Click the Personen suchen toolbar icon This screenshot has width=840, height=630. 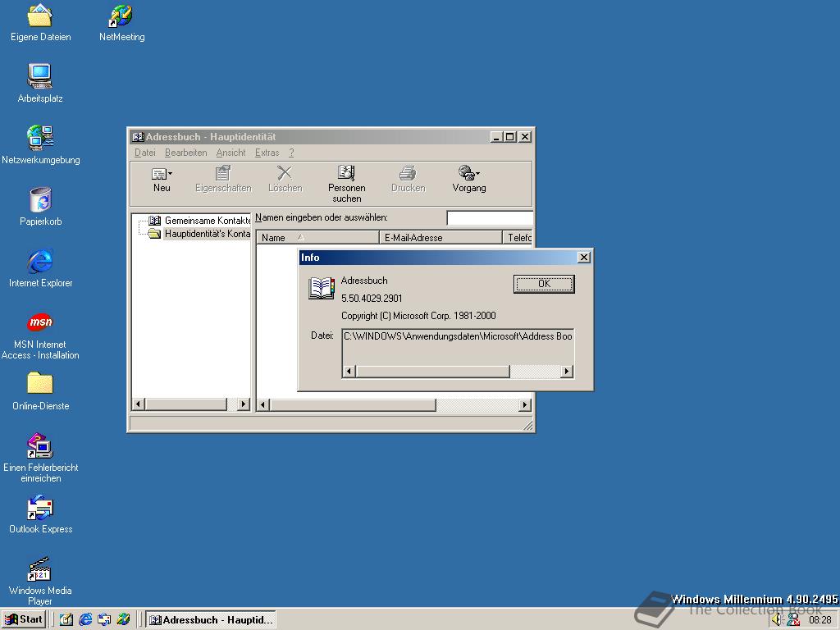347,185
